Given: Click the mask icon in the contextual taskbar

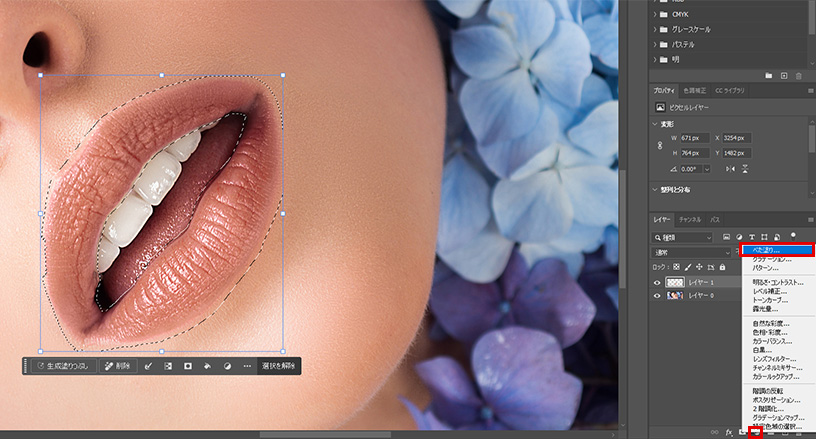Looking at the screenshot, I should 187,367.
